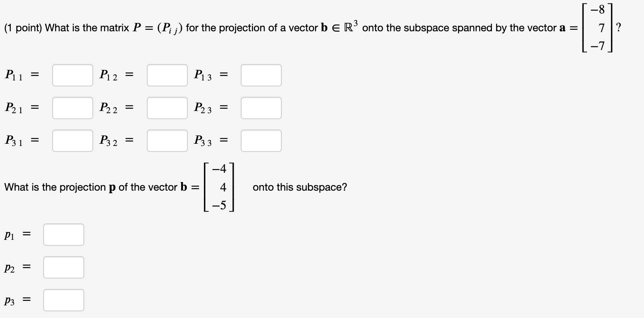
Task: Click the P11 matrix entry field
Action: click(73, 75)
